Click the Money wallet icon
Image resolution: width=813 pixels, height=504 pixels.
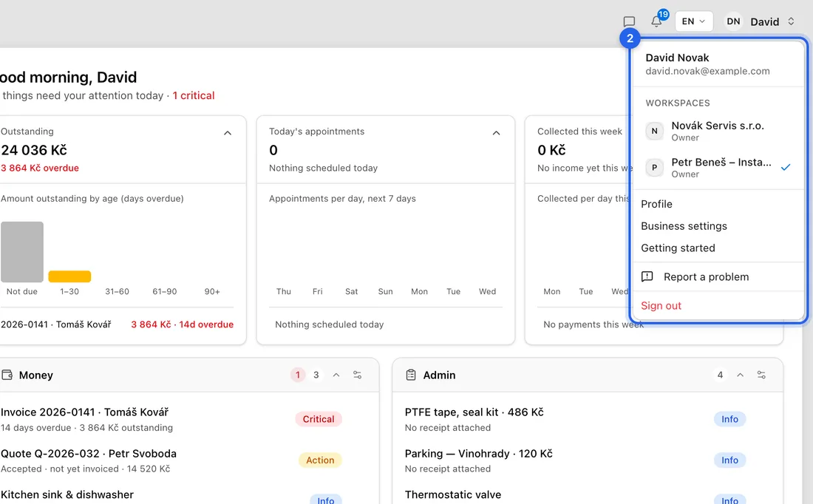[x=7, y=375]
